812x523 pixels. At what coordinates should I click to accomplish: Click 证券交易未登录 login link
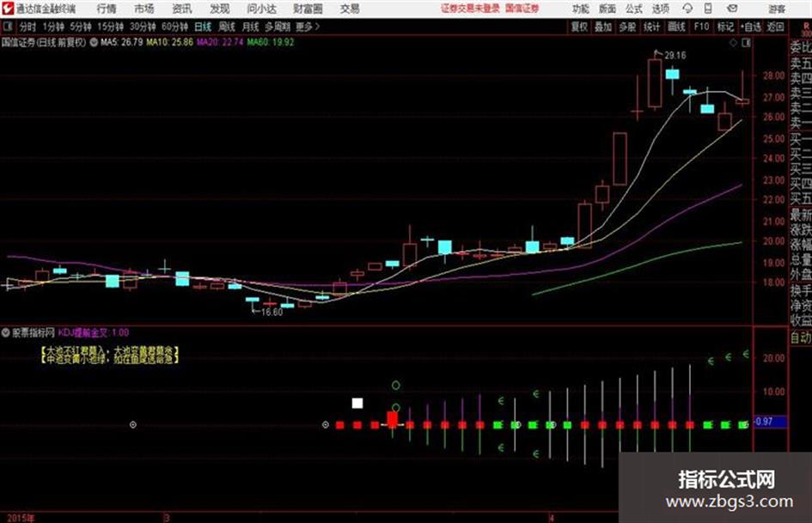470,9
